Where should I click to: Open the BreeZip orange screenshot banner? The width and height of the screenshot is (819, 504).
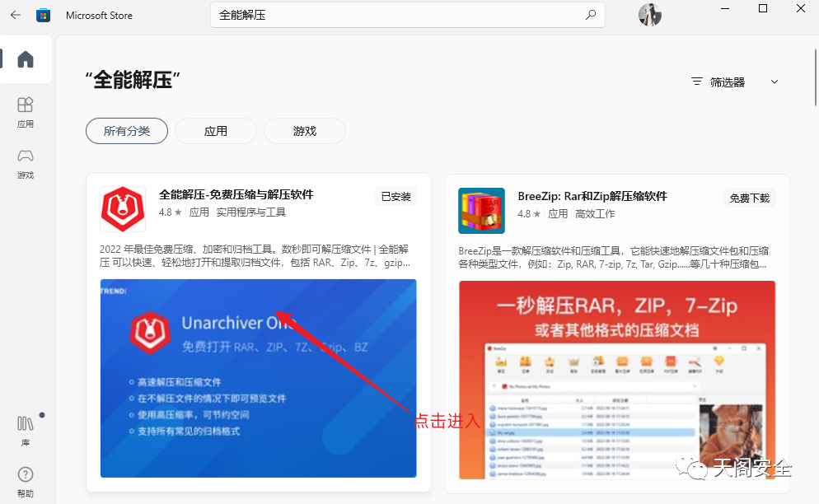(617, 380)
